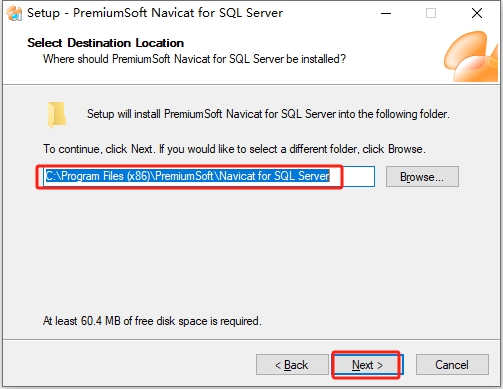Click the yellow folder icon
Image resolution: width=503 pixels, height=389 pixels.
point(57,115)
